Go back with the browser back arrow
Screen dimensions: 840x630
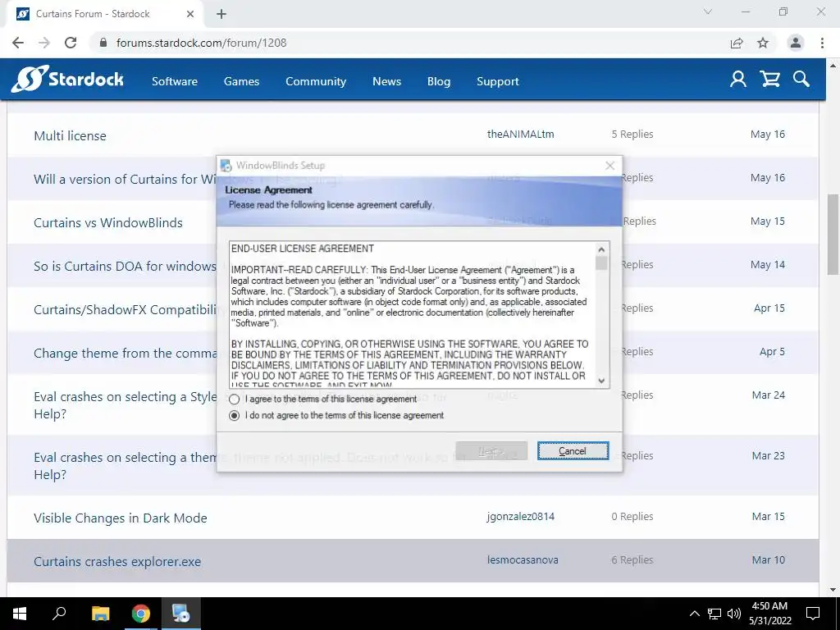[18, 43]
